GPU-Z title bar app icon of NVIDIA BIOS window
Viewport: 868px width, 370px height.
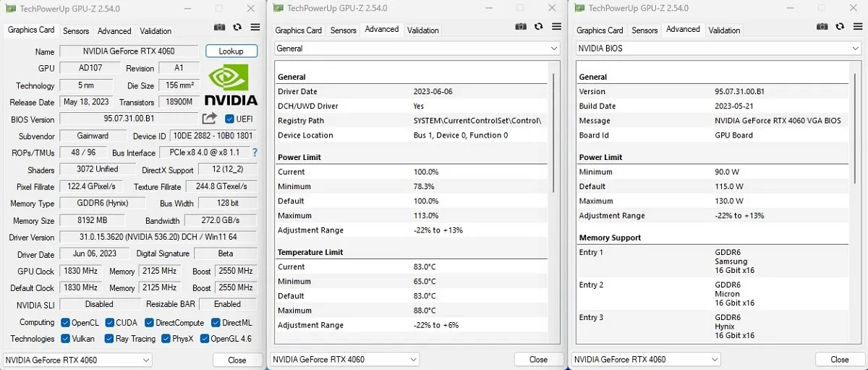click(x=578, y=8)
